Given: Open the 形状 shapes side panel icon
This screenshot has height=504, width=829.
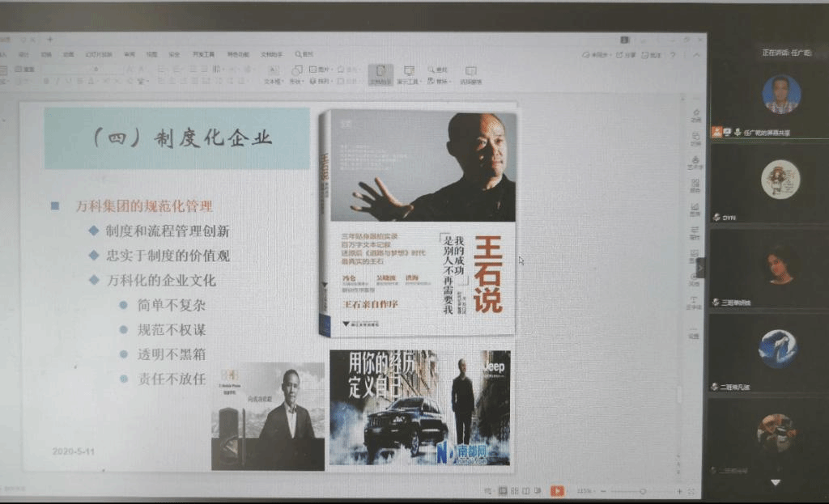Looking at the screenshot, I should coord(695,185).
